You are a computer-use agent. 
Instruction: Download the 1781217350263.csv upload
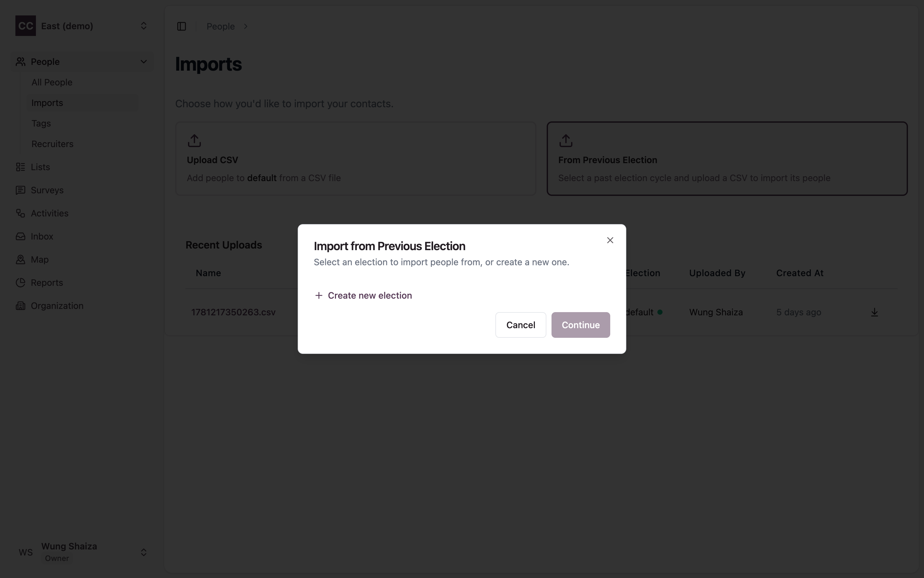(874, 312)
